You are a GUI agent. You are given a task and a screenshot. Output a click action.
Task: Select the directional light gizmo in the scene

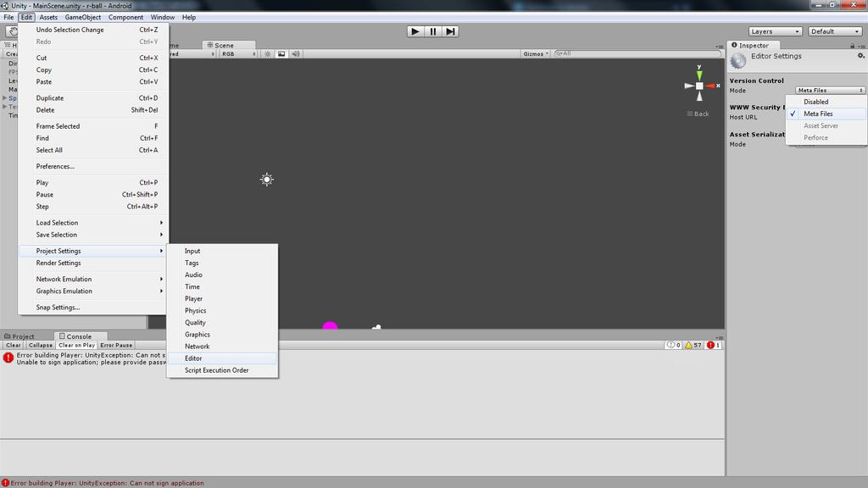tap(267, 180)
